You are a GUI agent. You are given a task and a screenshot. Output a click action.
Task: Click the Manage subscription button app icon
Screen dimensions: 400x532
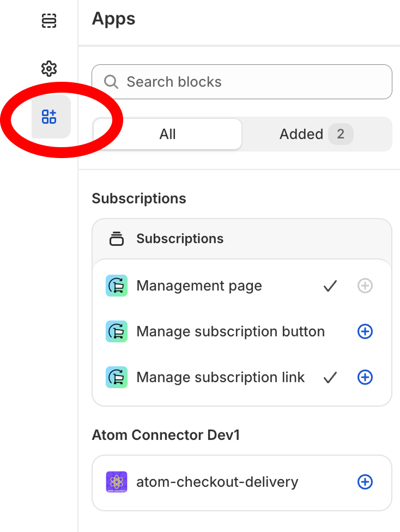pyautogui.click(x=116, y=331)
